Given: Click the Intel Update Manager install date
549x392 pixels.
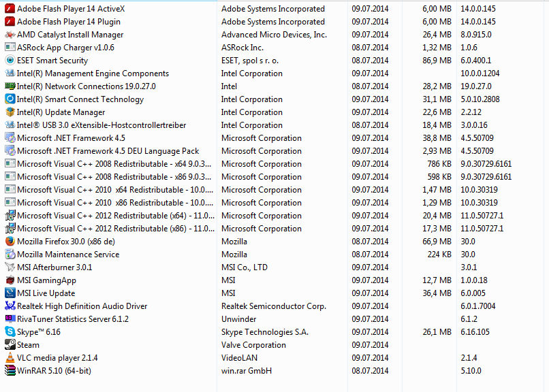Looking at the screenshot, I should coord(370,112).
